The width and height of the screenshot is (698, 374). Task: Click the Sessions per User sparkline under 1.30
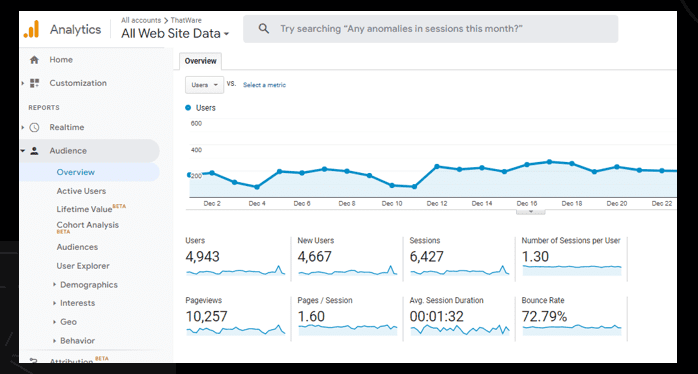572,270
